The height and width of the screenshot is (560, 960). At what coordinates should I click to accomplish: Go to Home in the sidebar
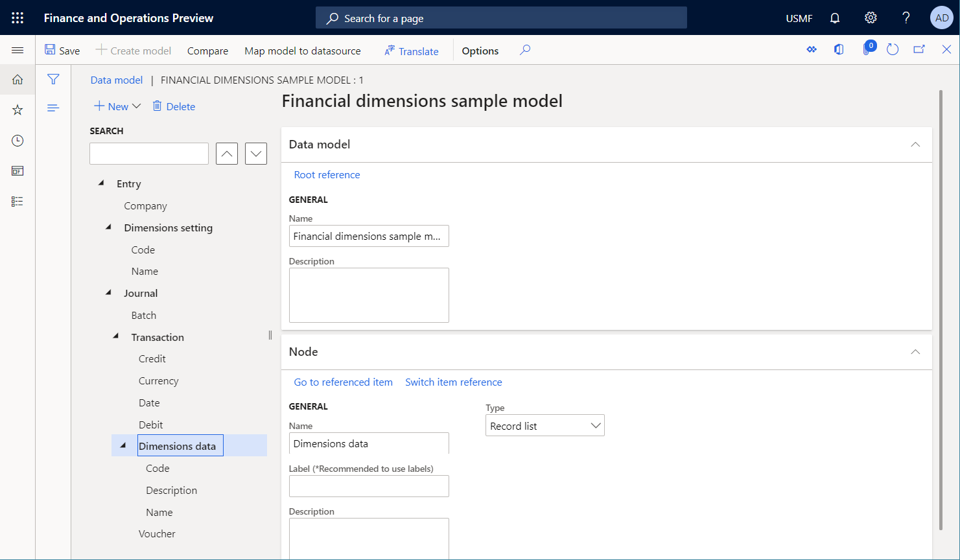[18, 80]
